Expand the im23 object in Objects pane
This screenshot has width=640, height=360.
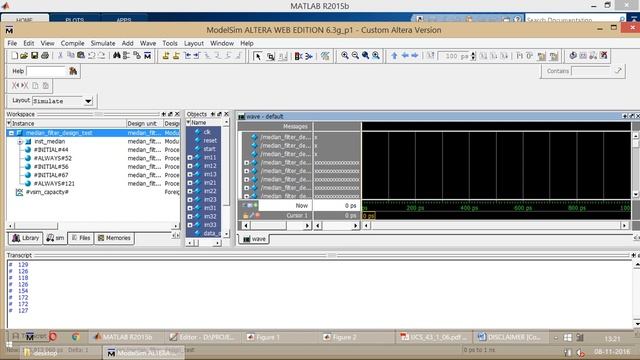tap(190, 200)
